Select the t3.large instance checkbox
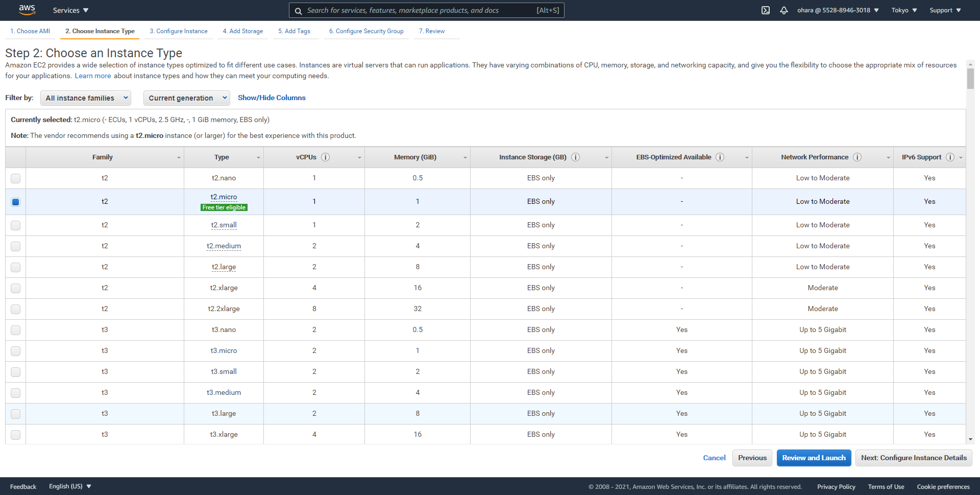The image size is (980, 495). pyautogui.click(x=16, y=414)
